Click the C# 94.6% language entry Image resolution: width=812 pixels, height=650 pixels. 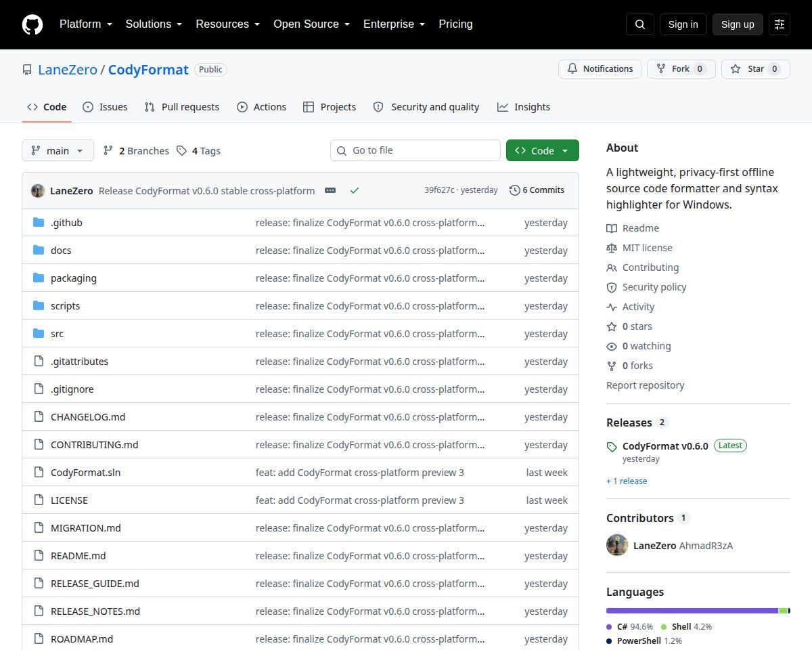(630, 627)
